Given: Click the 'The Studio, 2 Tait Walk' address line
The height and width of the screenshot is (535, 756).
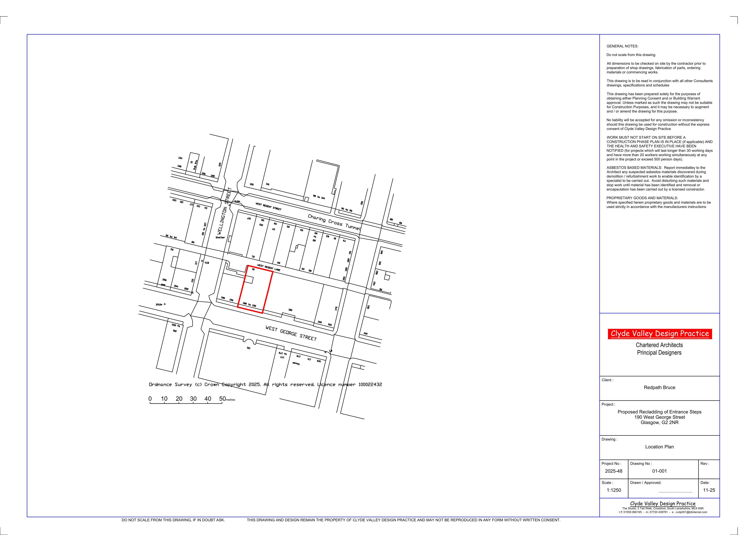Looking at the screenshot, I should coord(663,508).
